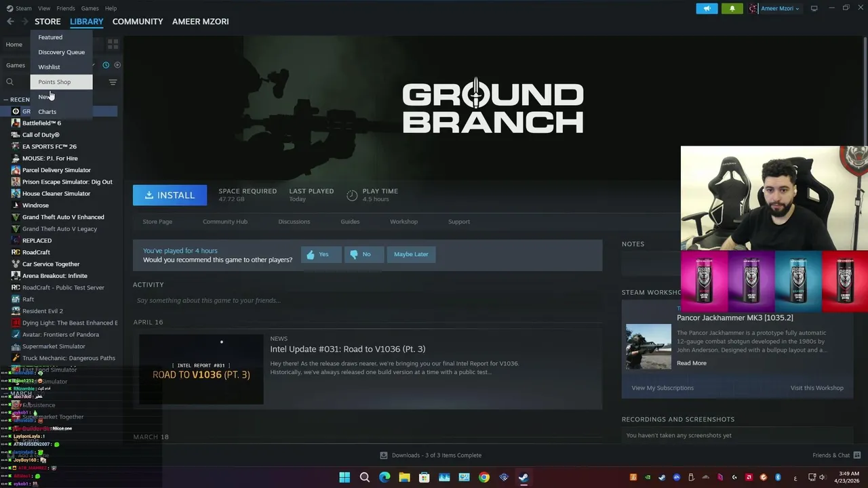Open the Store Page link
Viewport: 868px width, 488px height.
[157, 222]
